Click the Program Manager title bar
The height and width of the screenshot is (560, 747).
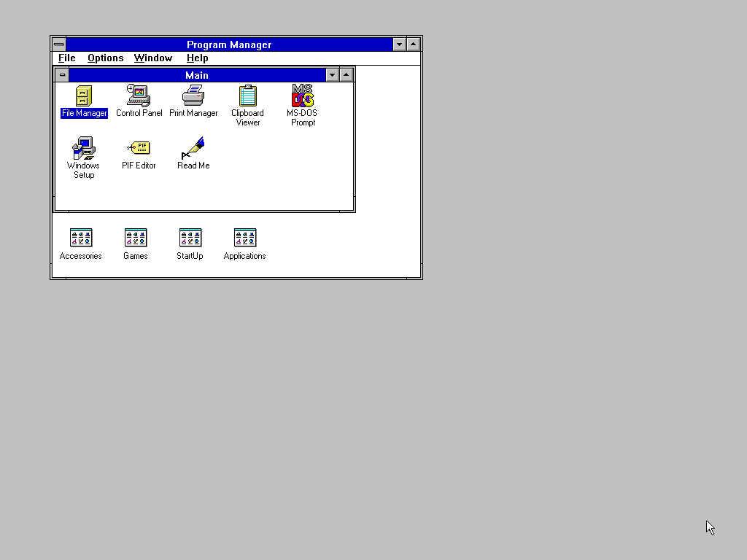coord(229,44)
